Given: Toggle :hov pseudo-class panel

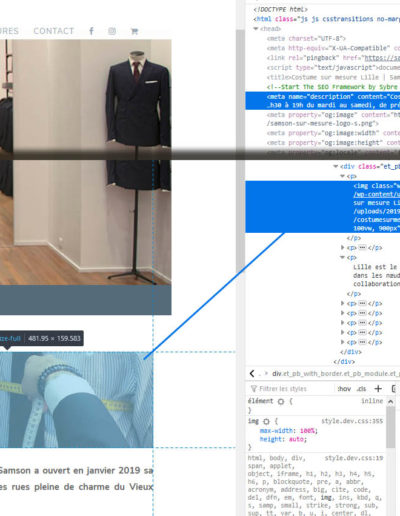Looking at the screenshot, I should (344, 389).
